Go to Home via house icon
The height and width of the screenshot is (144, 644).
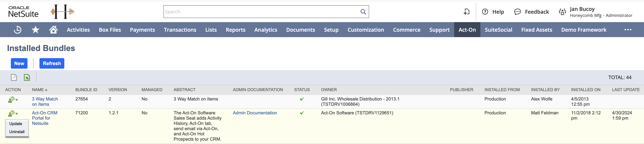point(53,30)
